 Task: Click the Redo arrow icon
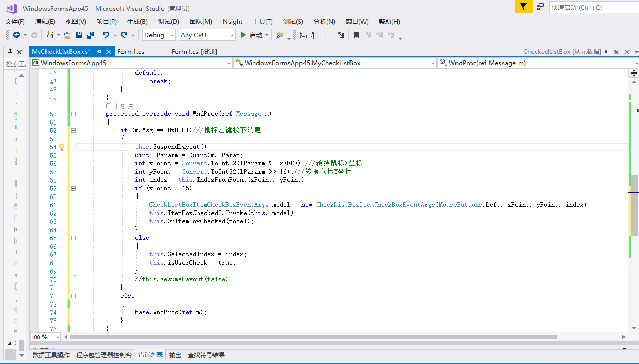pyautogui.click(x=124, y=35)
